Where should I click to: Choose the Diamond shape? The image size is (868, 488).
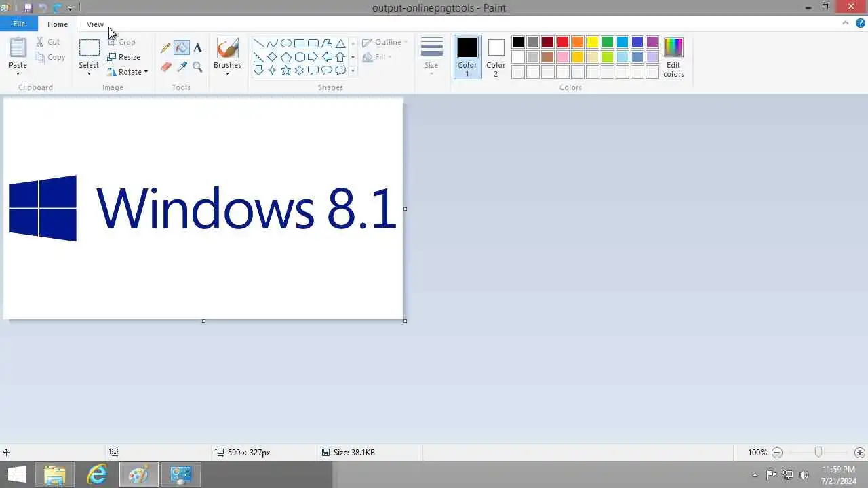(x=272, y=57)
